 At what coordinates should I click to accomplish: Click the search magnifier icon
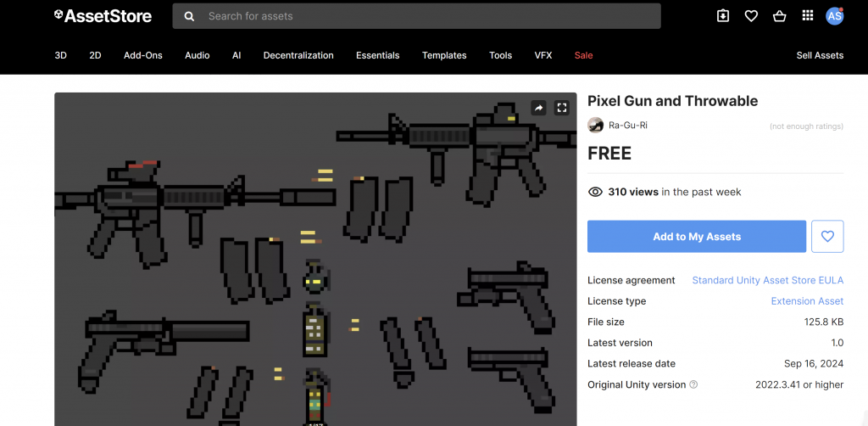(189, 17)
